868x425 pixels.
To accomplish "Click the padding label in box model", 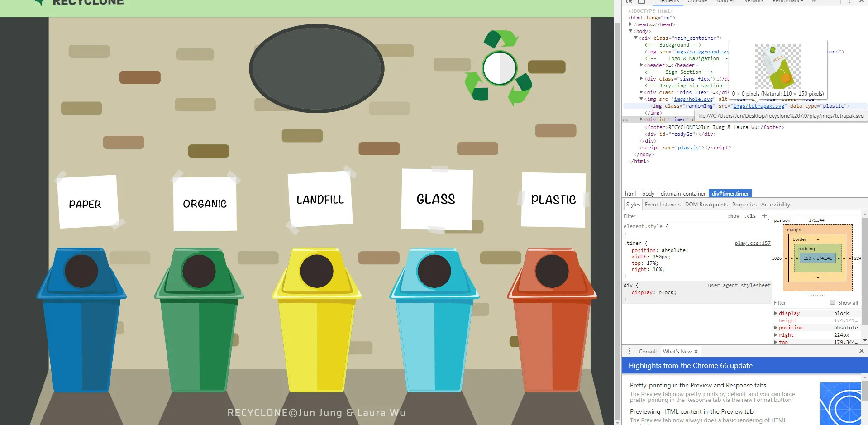I will tap(806, 249).
